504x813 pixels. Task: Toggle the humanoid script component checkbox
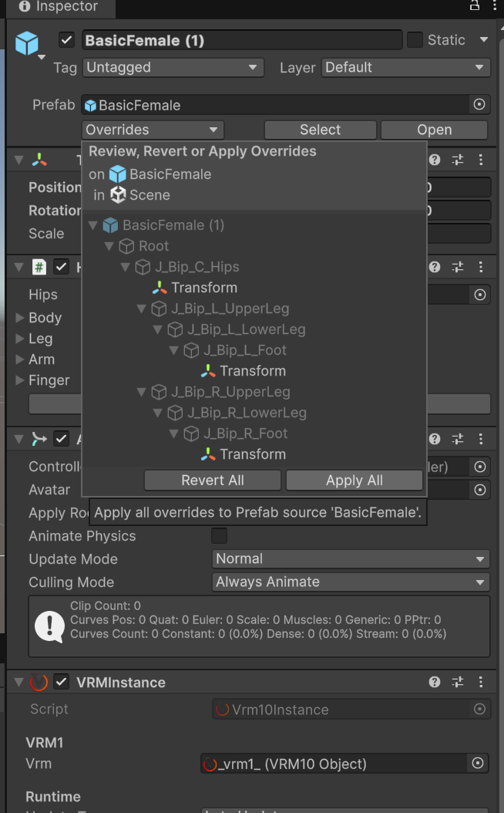coord(61,267)
